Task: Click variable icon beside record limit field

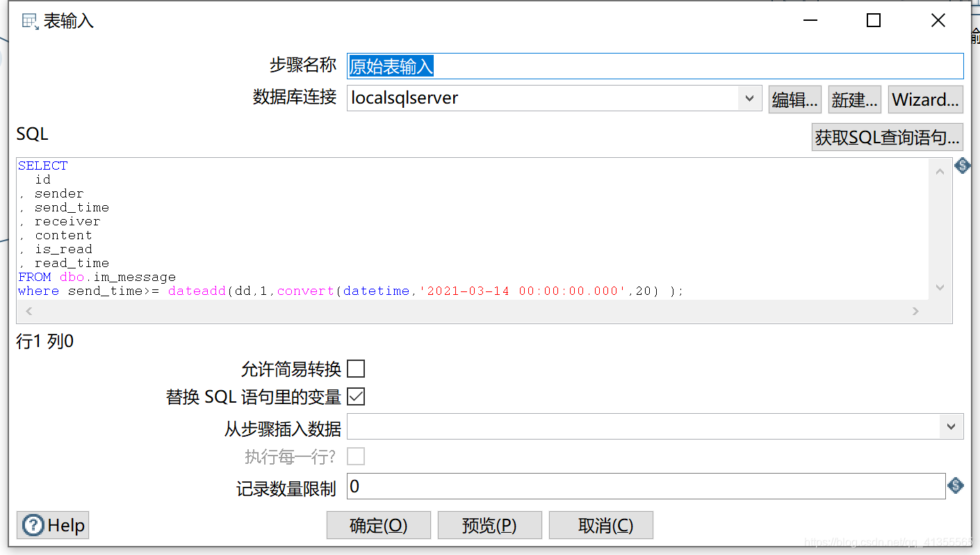Action: (x=956, y=486)
